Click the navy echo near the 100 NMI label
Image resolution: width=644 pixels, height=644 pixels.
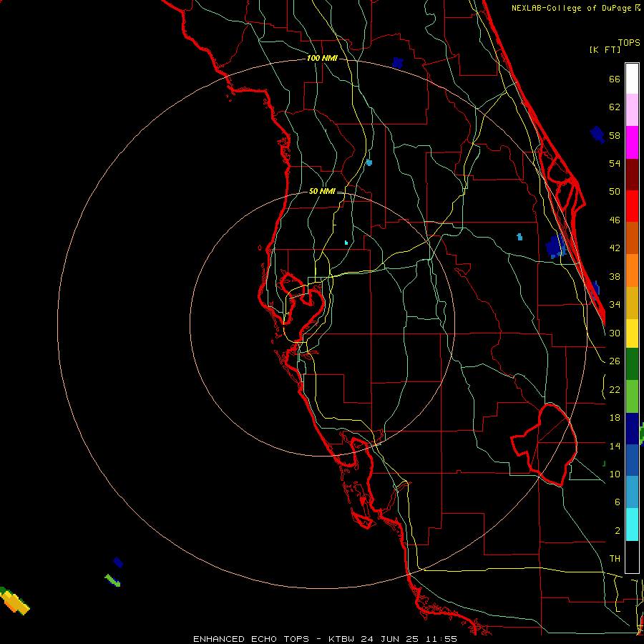click(x=398, y=63)
